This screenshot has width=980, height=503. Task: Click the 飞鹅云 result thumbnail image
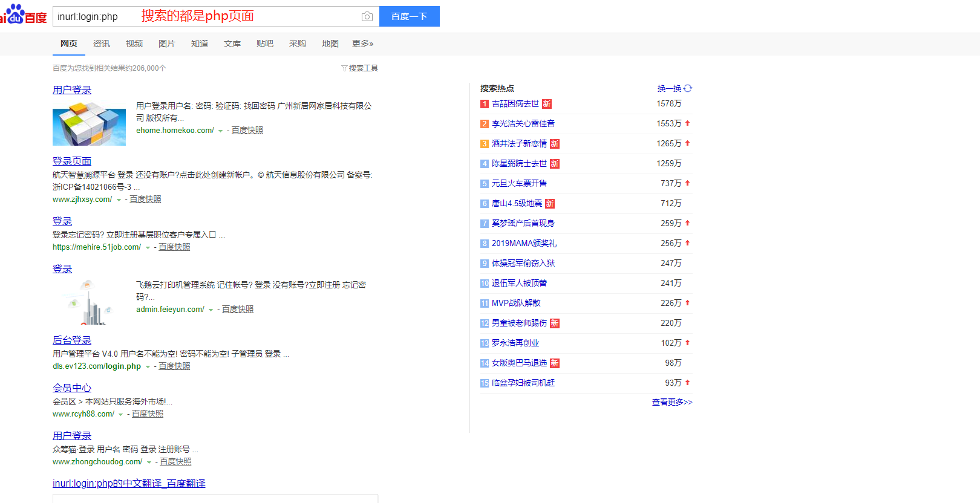(89, 302)
